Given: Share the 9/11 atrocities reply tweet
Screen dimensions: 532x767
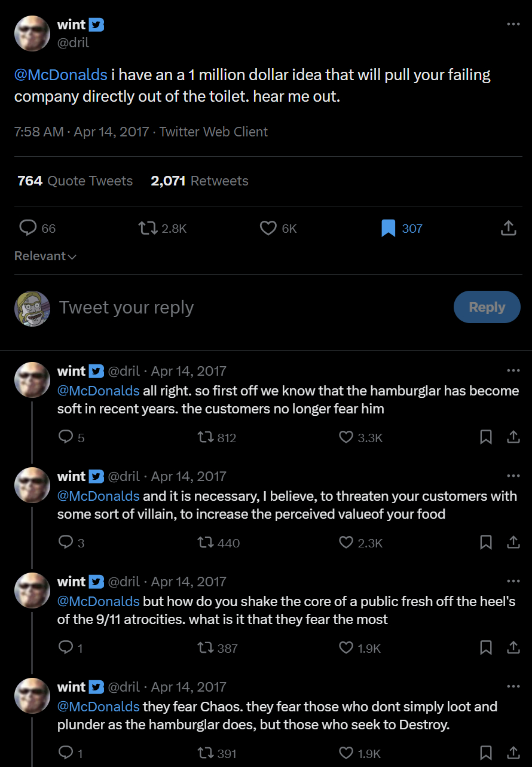Looking at the screenshot, I should [513, 648].
